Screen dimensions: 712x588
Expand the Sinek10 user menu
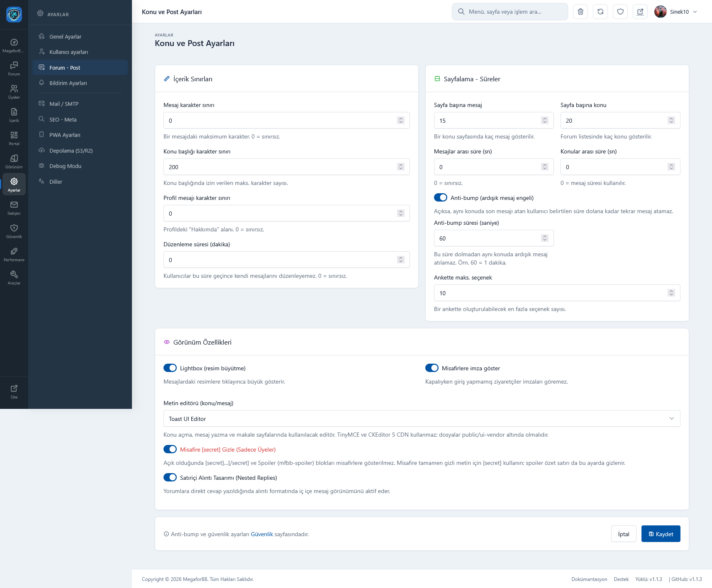click(676, 12)
